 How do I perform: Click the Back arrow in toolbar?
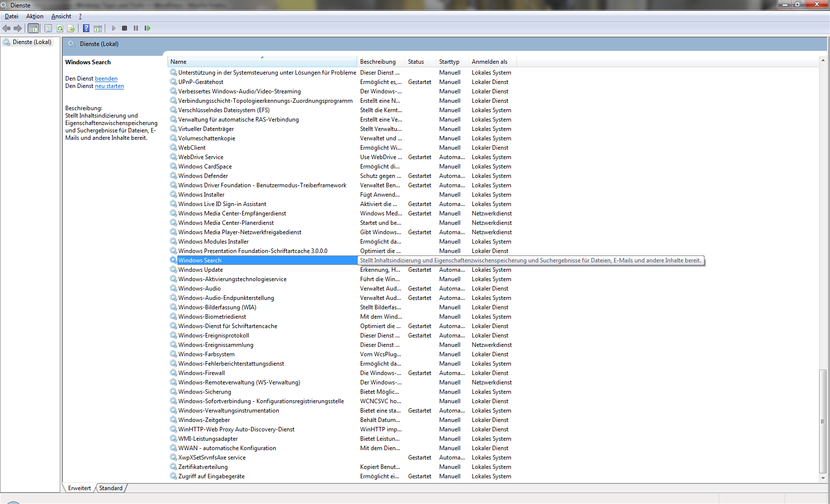tap(6, 28)
